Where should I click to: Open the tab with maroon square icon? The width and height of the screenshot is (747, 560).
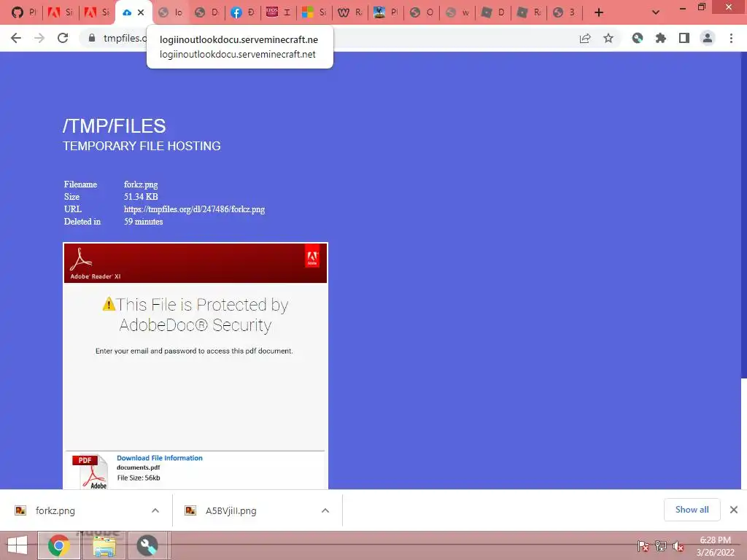tap(278, 12)
